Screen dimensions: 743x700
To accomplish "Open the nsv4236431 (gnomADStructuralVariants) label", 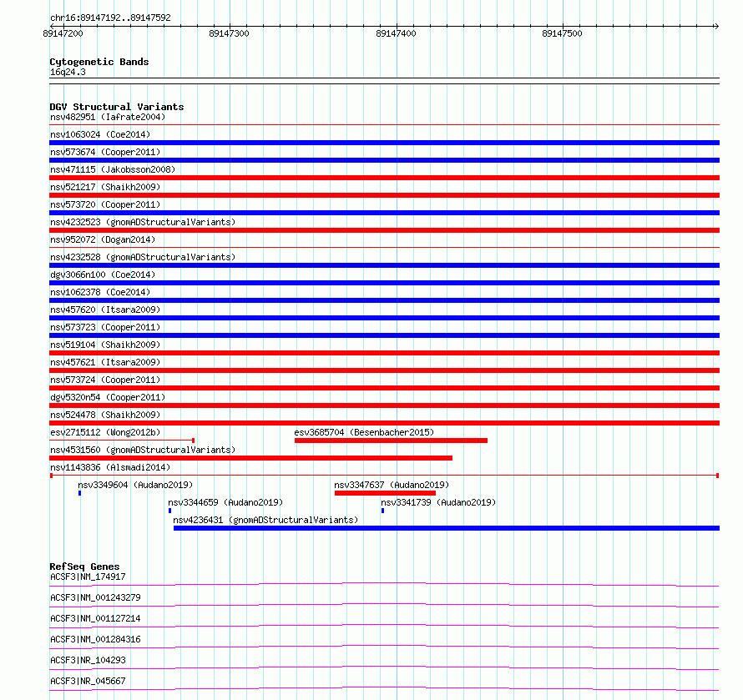I will pos(265,520).
